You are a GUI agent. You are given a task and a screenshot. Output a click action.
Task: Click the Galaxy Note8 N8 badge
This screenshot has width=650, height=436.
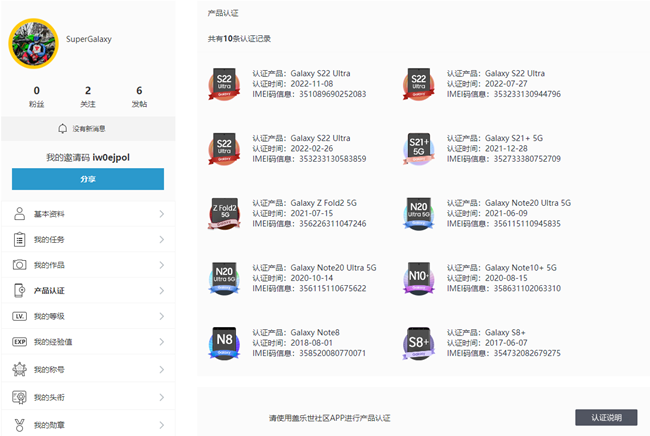pos(225,341)
